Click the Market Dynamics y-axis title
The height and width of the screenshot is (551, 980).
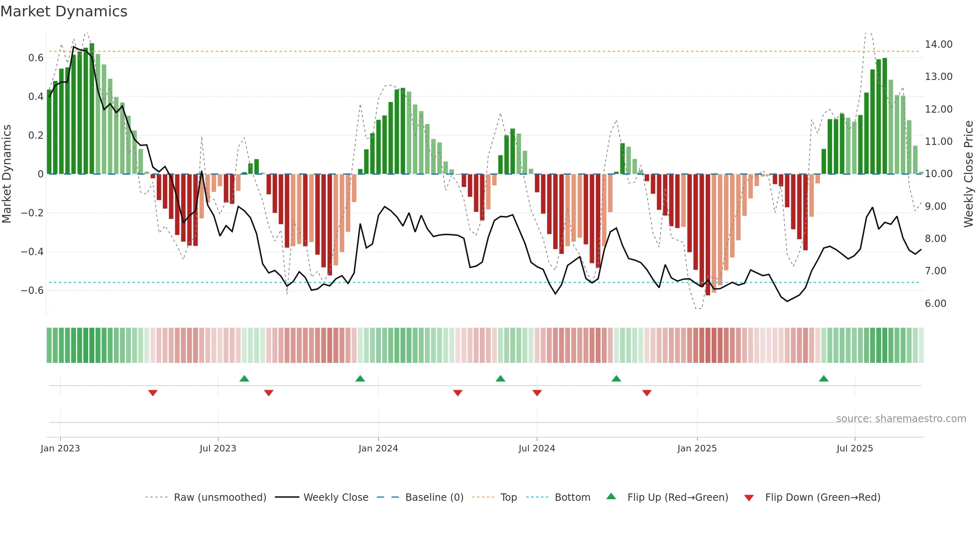click(7, 174)
